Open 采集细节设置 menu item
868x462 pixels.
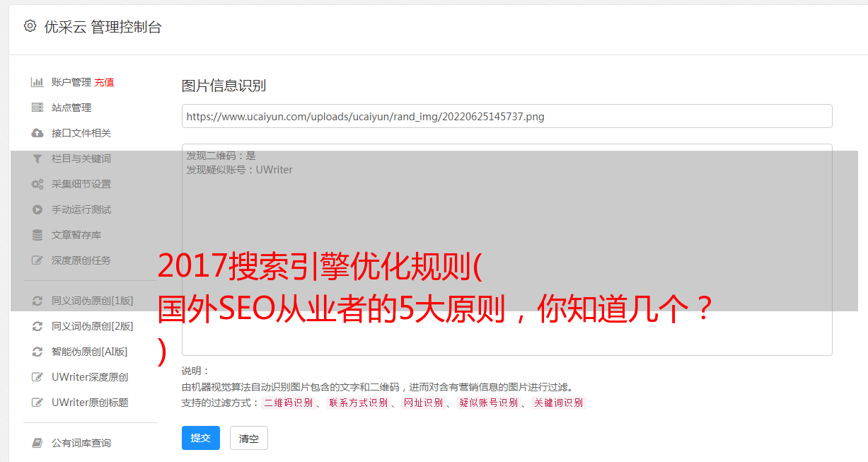tap(81, 184)
